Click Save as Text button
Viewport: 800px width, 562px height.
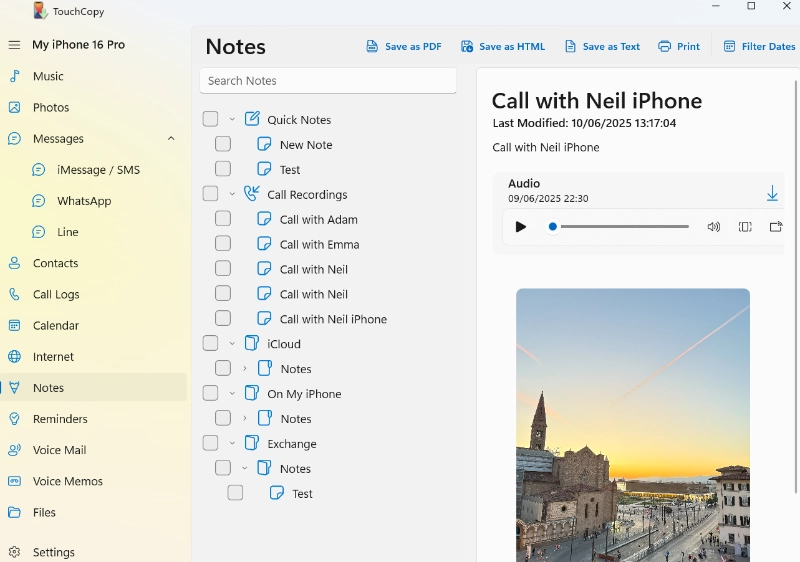[602, 46]
